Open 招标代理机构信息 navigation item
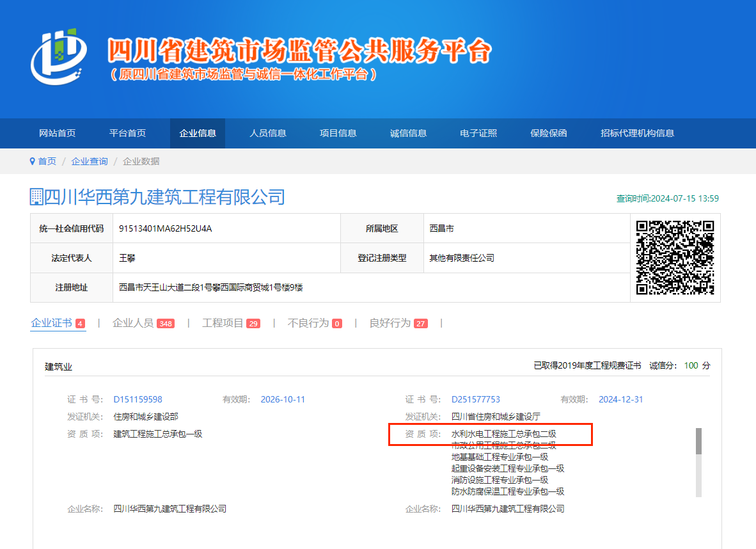This screenshot has height=549, width=756. (x=638, y=133)
